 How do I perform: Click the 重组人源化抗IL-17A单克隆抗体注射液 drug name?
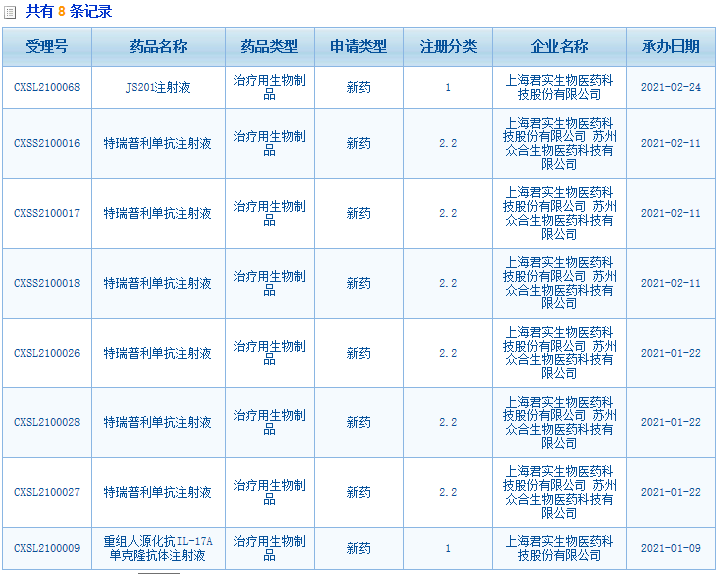(158, 549)
